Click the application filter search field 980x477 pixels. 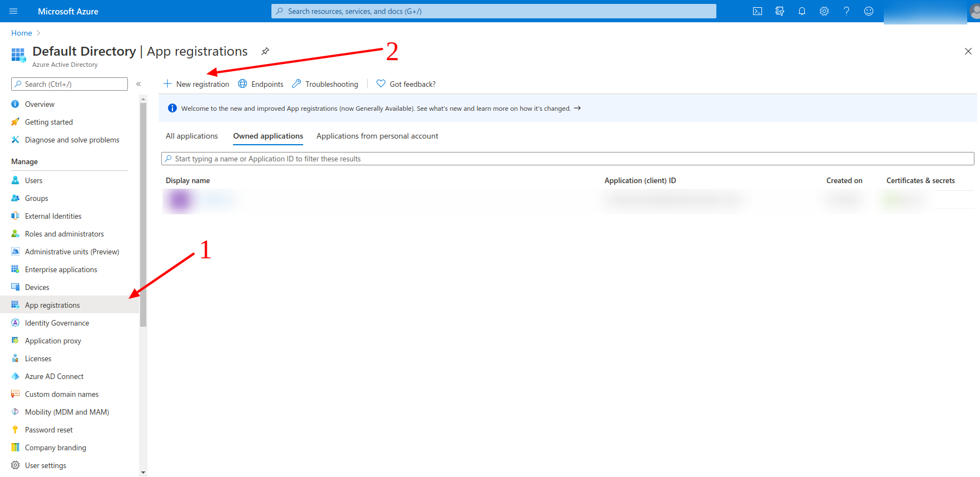pos(567,159)
